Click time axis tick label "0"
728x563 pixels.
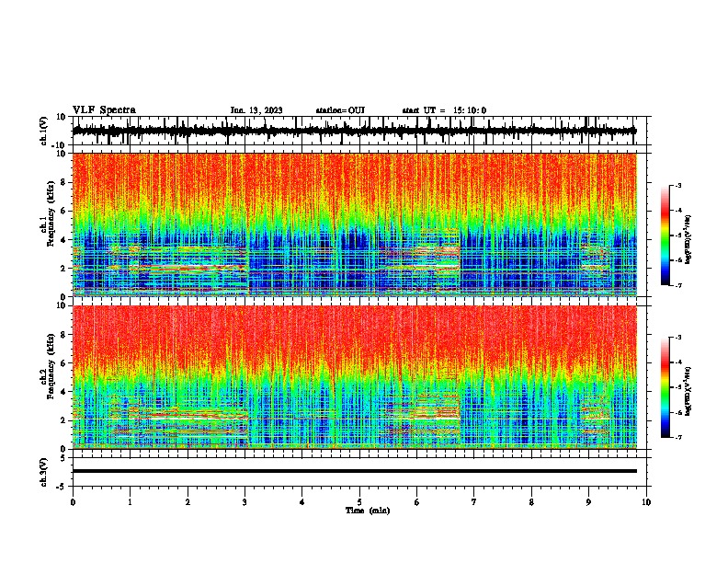pyautogui.click(x=73, y=502)
